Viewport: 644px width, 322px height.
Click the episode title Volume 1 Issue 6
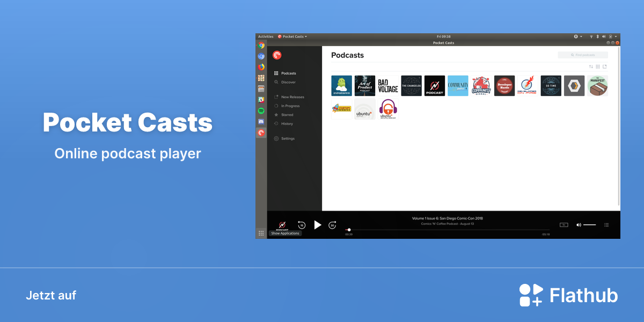pyautogui.click(x=448, y=218)
